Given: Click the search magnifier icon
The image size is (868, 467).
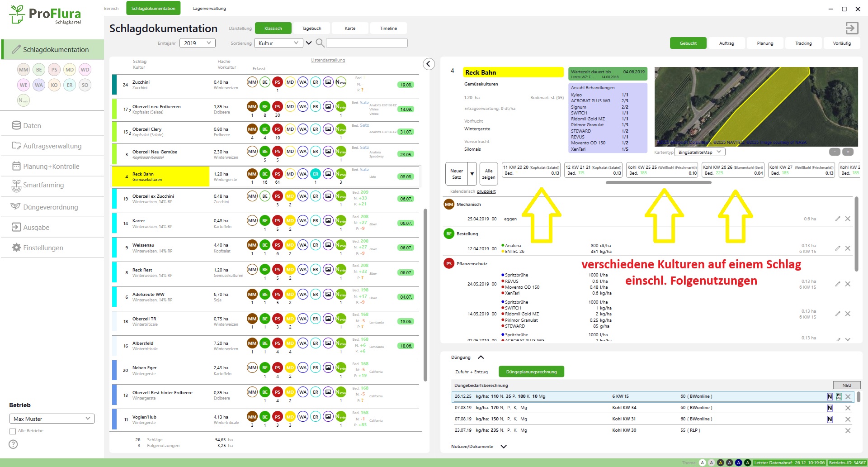Looking at the screenshot, I should 320,43.
